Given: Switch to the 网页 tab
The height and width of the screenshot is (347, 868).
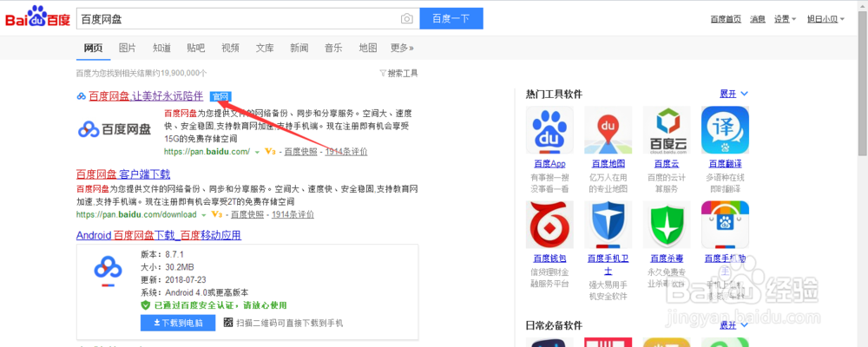Looking at the screenshot, I should [93, 48].
